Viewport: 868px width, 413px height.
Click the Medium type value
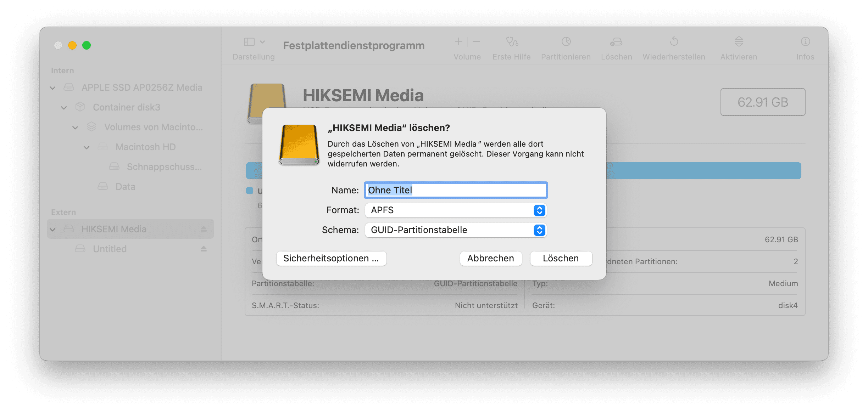point(783,283)
